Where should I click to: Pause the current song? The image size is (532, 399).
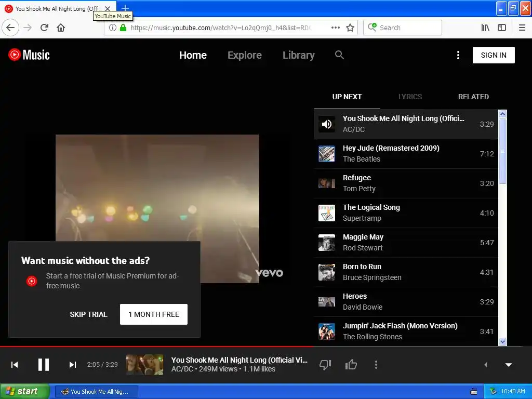point(44,365)
